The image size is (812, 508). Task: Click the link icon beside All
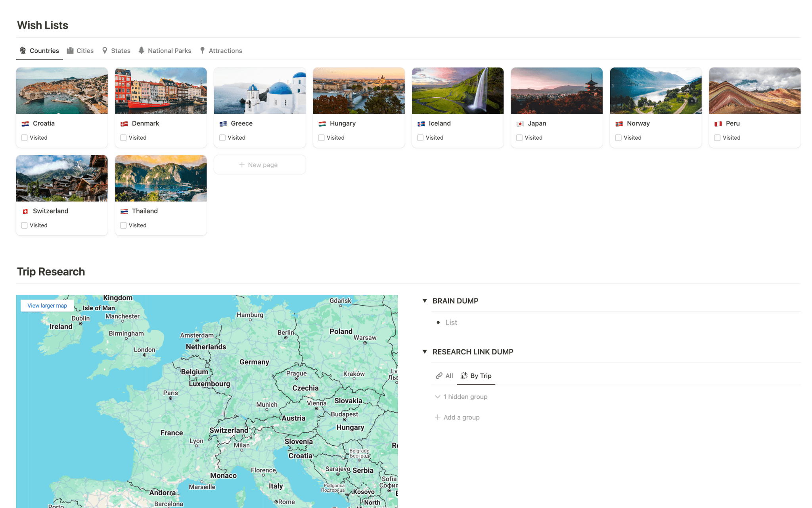click(439, 376)
